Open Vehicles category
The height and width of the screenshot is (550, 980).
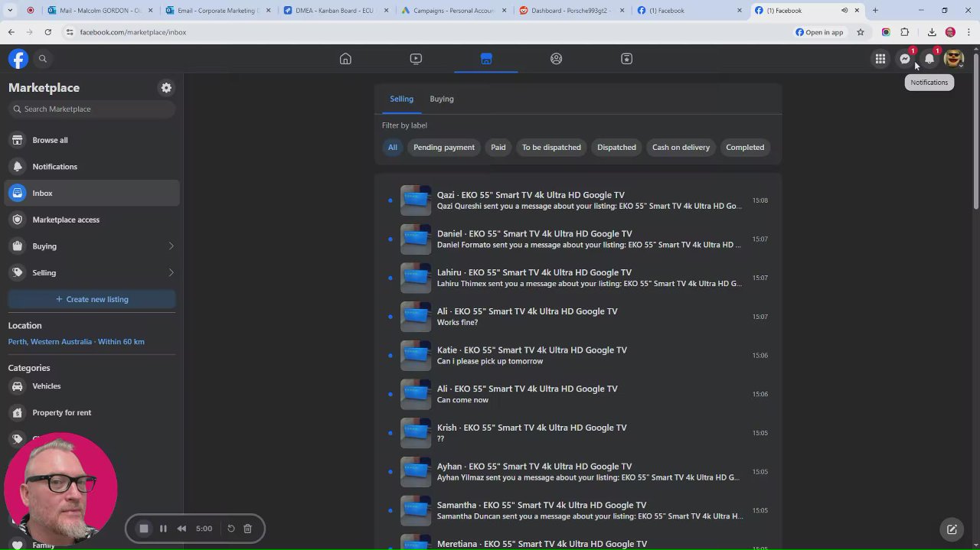coord(92,386)
